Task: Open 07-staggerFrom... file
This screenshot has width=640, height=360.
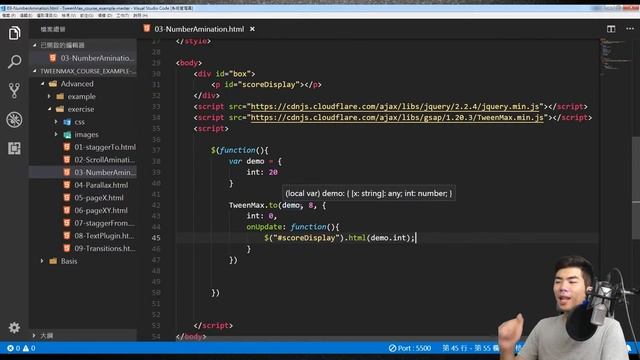Action: (x=104, y=223)
